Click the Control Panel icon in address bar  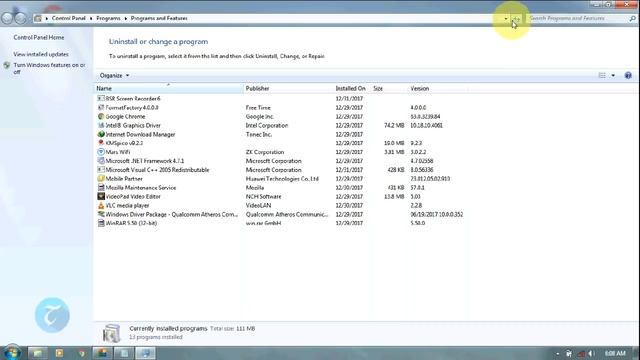pyautogui.click(x=38, y=18)
